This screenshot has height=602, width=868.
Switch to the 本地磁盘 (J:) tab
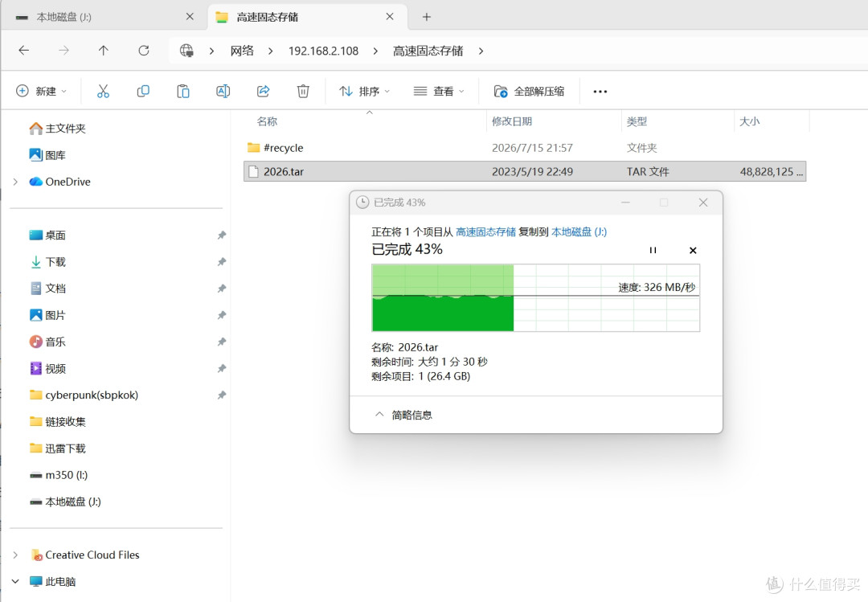(105, 17)
